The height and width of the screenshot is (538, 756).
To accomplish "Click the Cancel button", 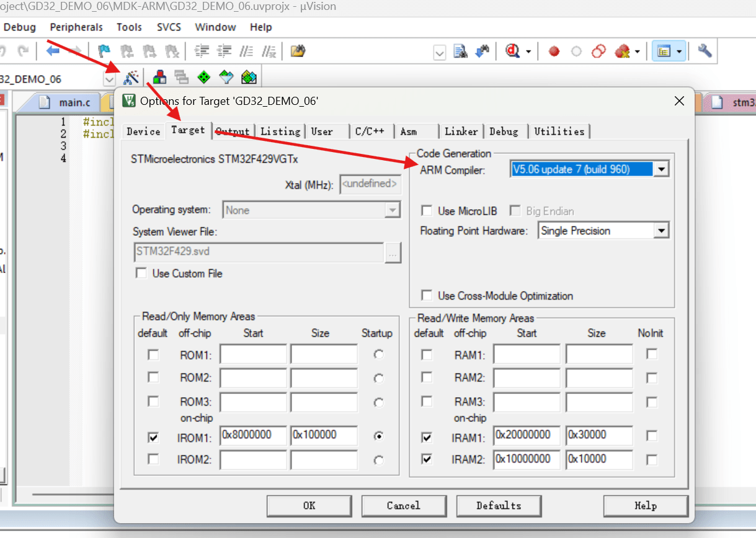I will (x=404, y=506).
